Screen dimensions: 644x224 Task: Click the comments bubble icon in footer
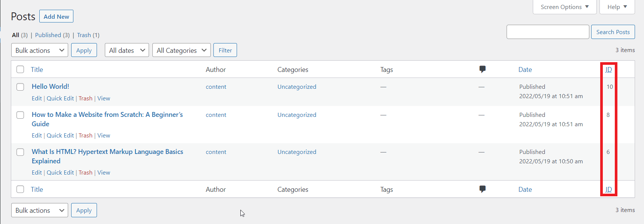[x=482, y=189]
